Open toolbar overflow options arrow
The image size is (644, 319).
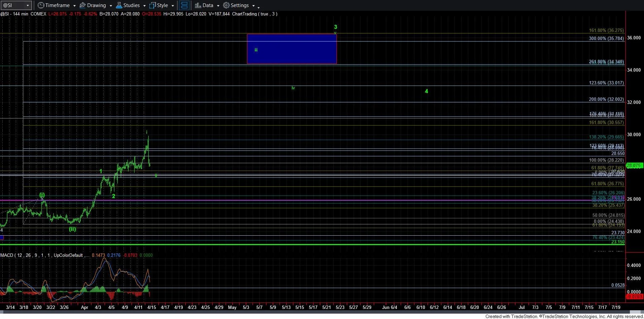click(x=258, y=7)
